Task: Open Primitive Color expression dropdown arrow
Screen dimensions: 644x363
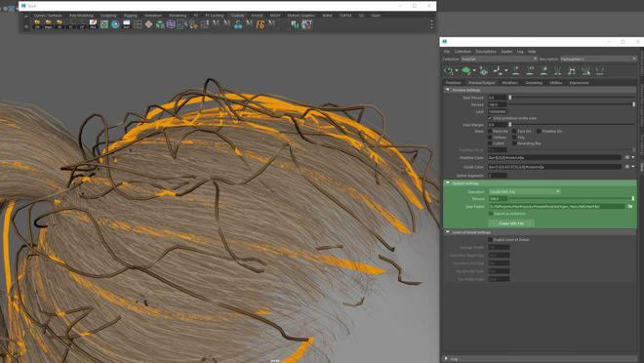Action: [x=633, y=157]
